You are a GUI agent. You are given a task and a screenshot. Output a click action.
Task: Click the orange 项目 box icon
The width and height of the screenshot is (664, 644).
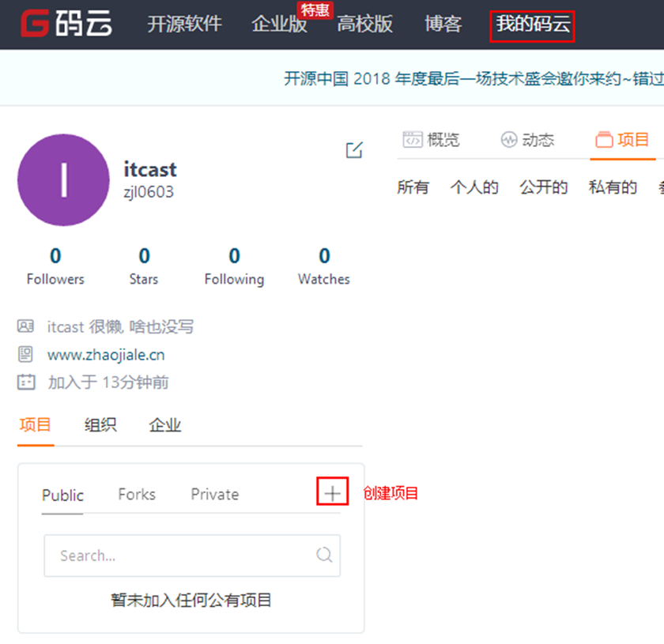tap(604, 139)
